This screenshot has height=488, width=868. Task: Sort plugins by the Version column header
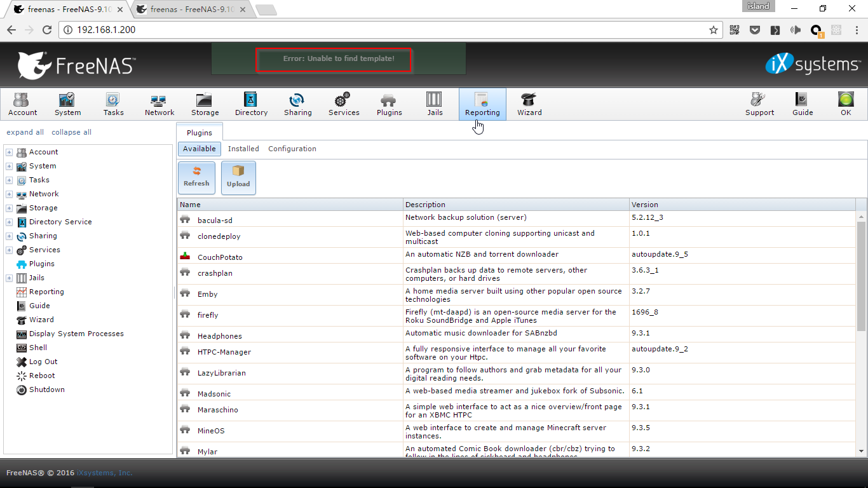742,205
